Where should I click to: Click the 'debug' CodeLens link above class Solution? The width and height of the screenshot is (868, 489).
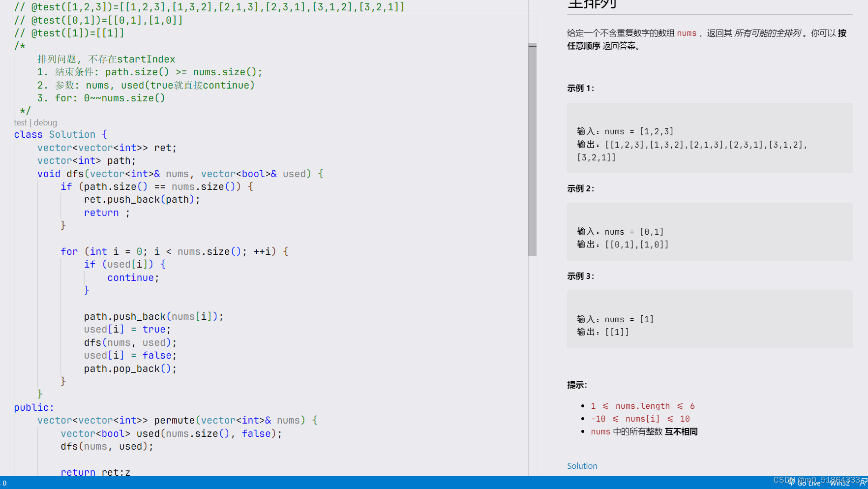point(45,122)
